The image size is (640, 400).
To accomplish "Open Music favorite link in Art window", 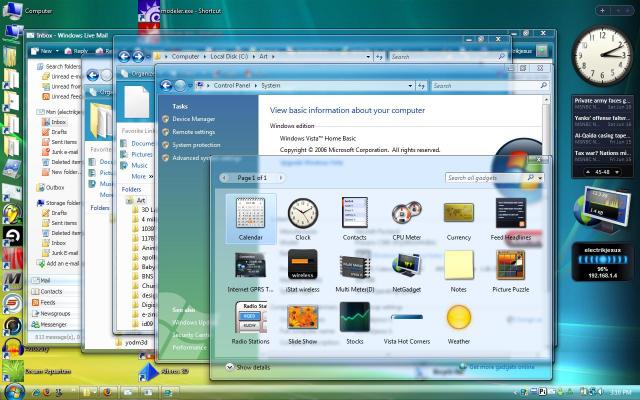I will click(x=135, y=165).
